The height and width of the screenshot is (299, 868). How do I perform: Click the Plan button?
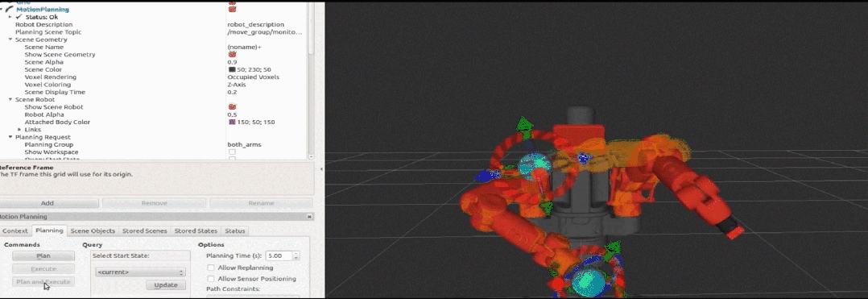43,255
